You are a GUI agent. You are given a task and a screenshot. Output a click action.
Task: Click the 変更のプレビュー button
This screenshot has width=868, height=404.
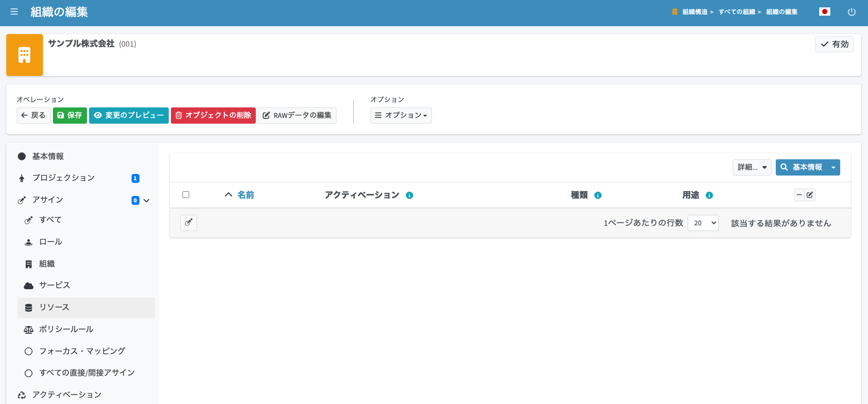[129, 115]
